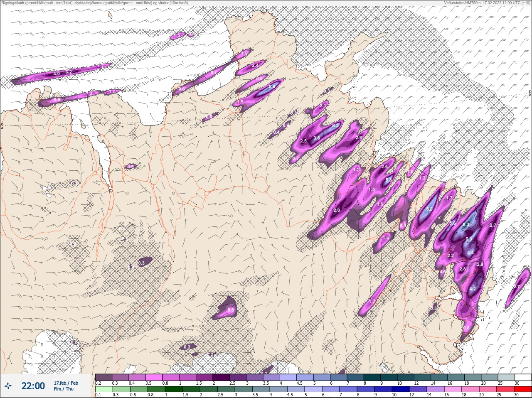Click the dark teal 8 swatch in top legend row
Viewport: 532px width, 398px height.
pyautogui.click(x=372, y=377)
